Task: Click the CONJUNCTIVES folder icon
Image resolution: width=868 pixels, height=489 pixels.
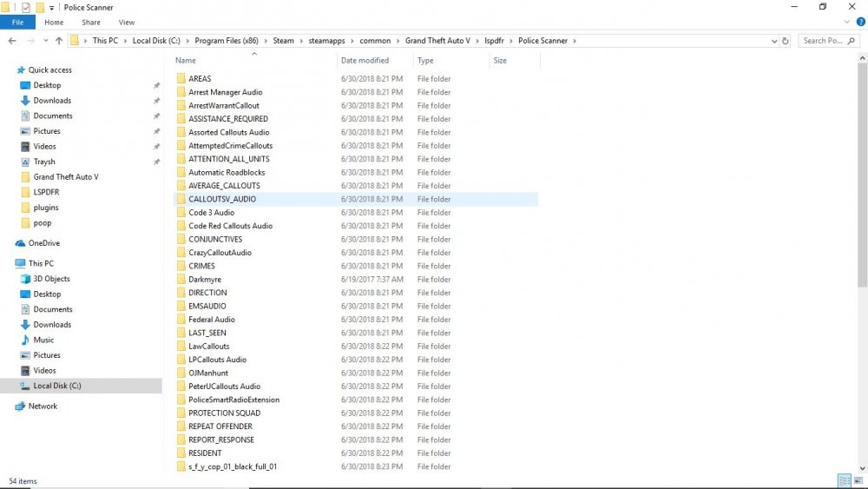Action: point(181,239)
